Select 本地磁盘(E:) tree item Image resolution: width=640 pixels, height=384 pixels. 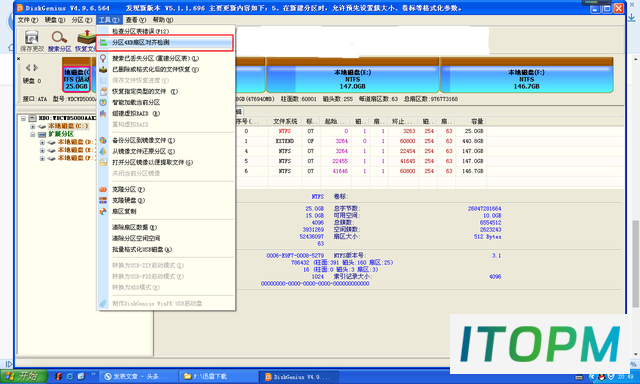pyautogui.click(x=76, y=150)
